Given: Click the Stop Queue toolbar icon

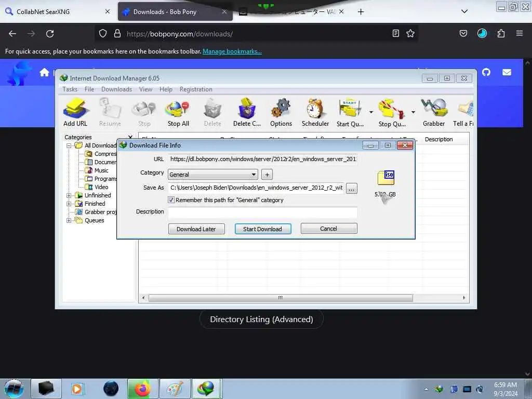Looking at the screenshot, I should [x=392, y=112].
